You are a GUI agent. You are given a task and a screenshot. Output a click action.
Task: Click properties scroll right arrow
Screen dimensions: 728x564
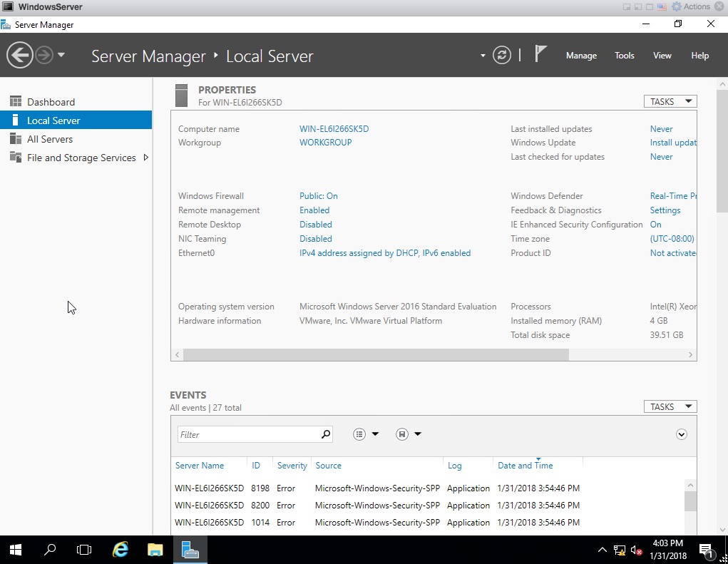[690, 354]
